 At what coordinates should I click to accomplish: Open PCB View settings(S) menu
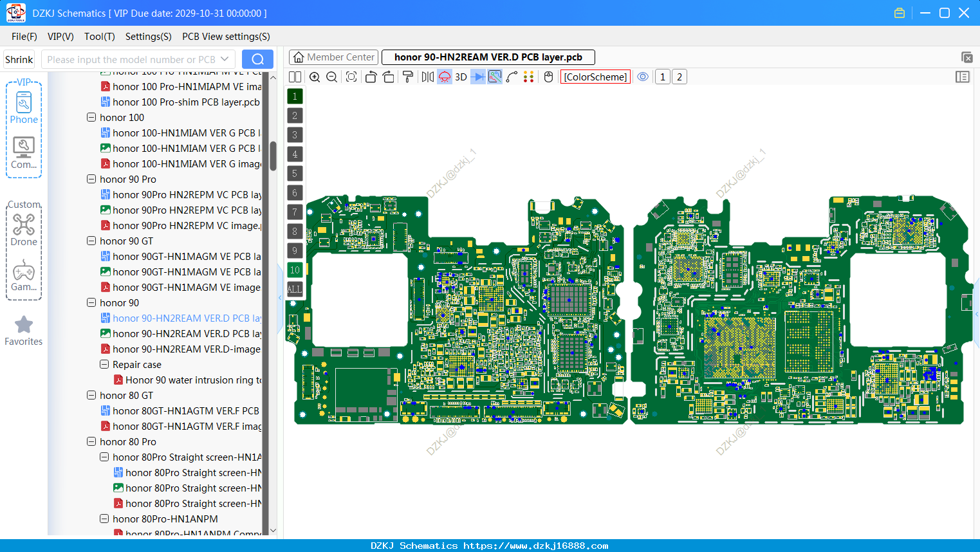(x=226, y=37)
